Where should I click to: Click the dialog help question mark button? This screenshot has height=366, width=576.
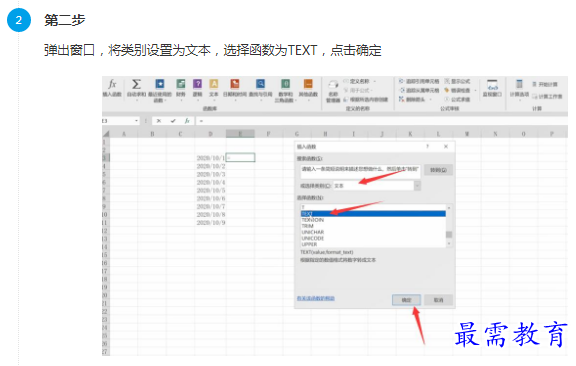[x=428, y=147]
